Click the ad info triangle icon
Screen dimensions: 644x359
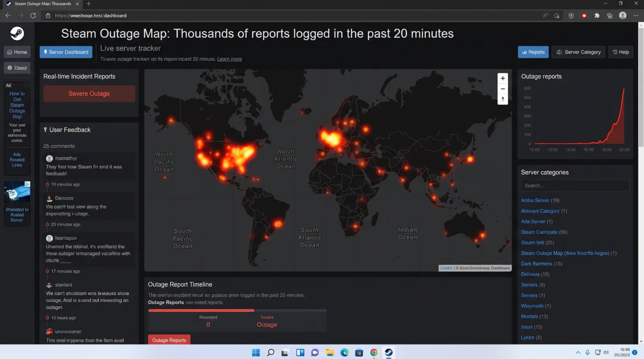(x=27, y=184)
